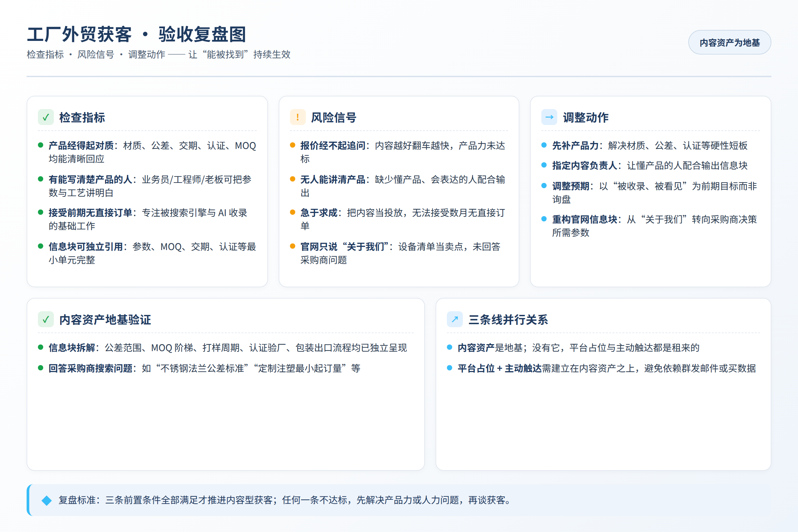Click the blue diamond icon before 复盘标准

[x=47, y=500]
